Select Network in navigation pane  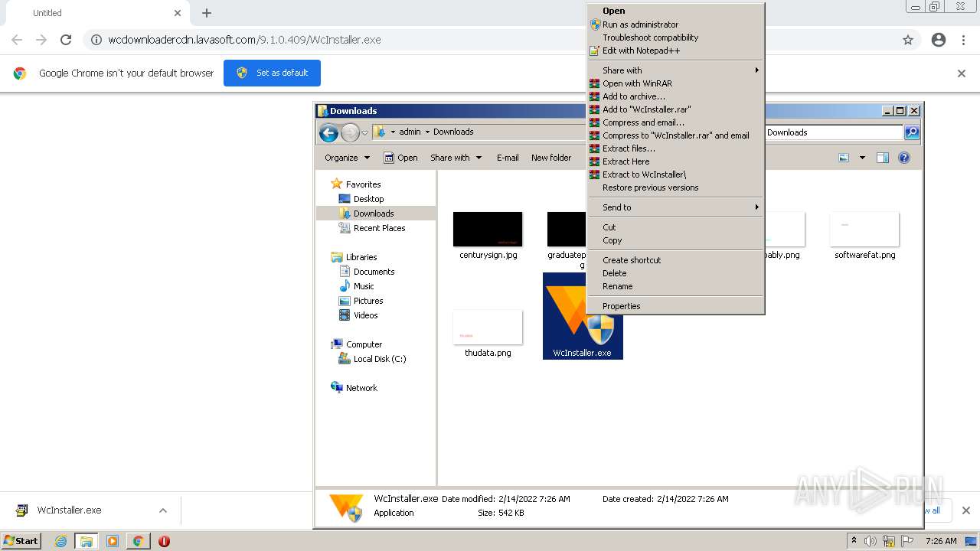pyautogui.click(x=361, y=388)
